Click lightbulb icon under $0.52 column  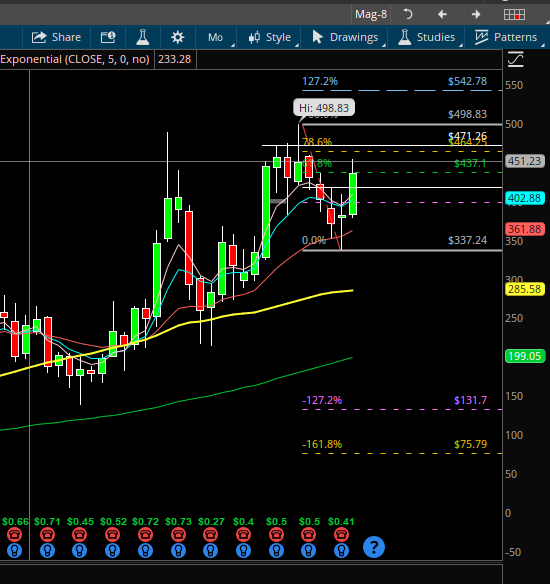click(113, 550)
